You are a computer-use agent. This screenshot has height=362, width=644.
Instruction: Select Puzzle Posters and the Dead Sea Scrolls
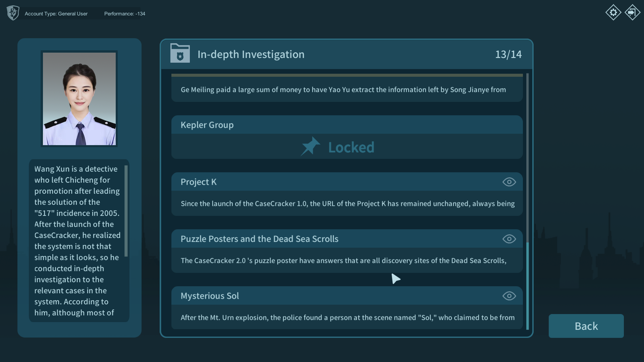pos(259,239)
